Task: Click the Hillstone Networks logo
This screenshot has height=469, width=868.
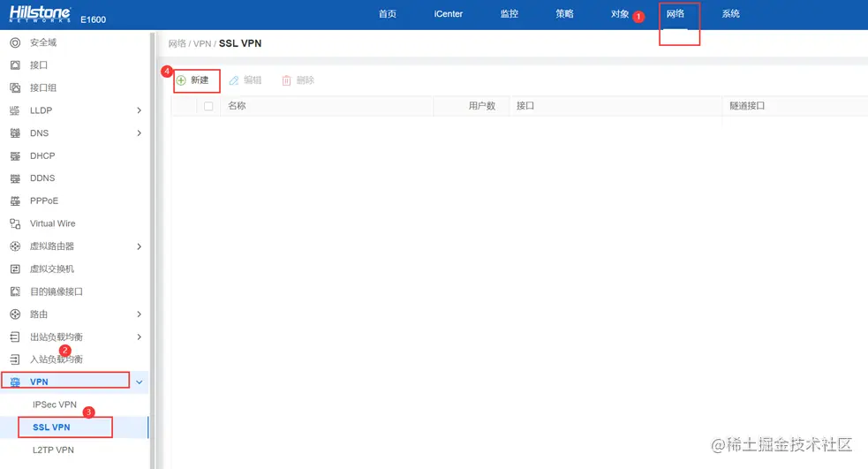Action: [40, 14]
